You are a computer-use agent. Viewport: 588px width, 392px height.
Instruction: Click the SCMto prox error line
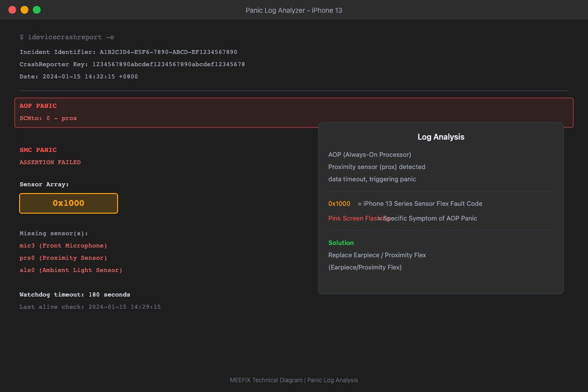[48, 118]
